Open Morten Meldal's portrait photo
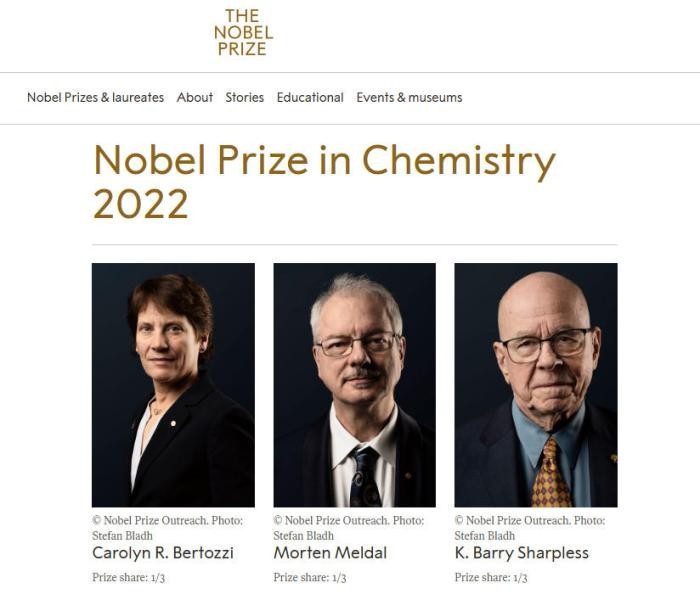This screenshot has width=700, height=594. click(x=354, y=385)
